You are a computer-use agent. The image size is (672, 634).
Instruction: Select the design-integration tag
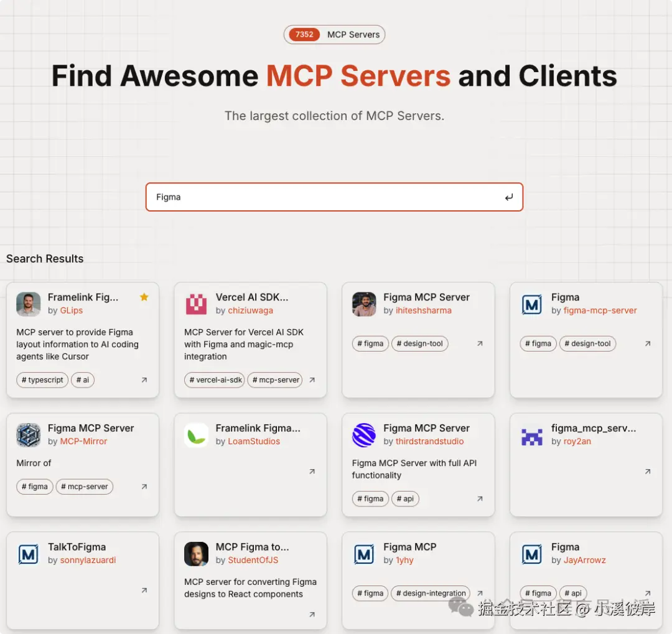click(x=431, y=594)
